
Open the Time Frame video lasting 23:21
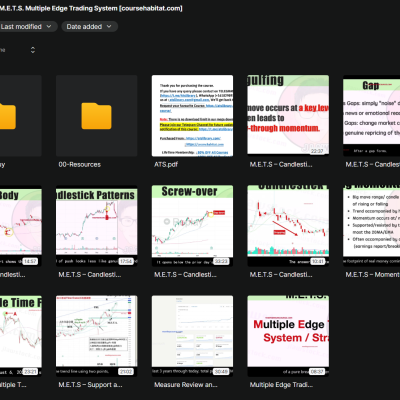[x=21, y=336]
